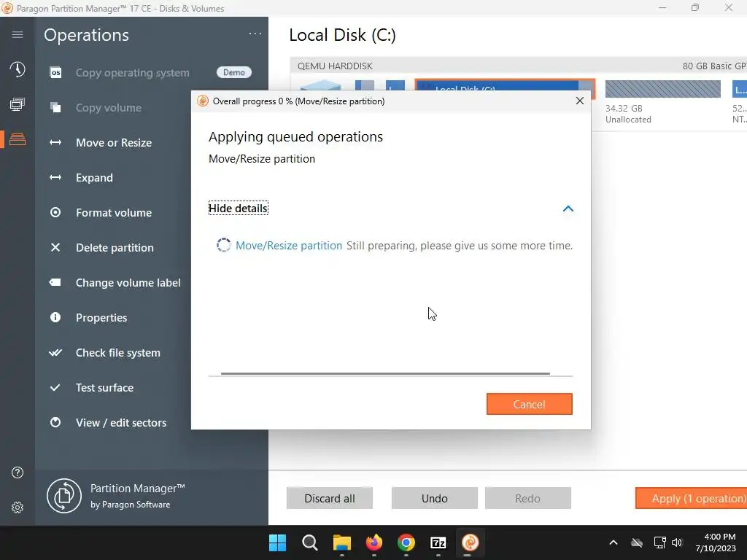This screenshot has width=747, height=560.
Task: Click the spinning progress indicator icon
Action: pyautogui.click(x=223, y=245)
